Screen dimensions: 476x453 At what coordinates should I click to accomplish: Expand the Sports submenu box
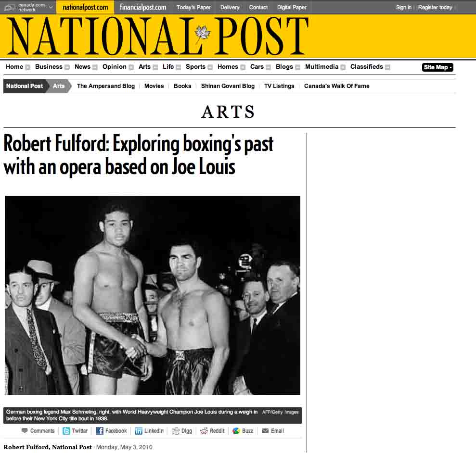210,67
